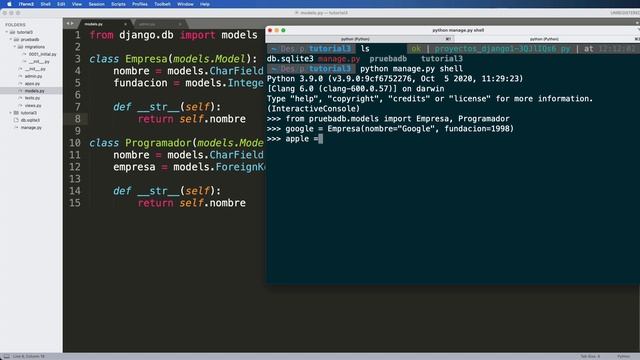Click the Python 3.9.0 version line
Screen dimensions: 640x360
coord(395,78)
